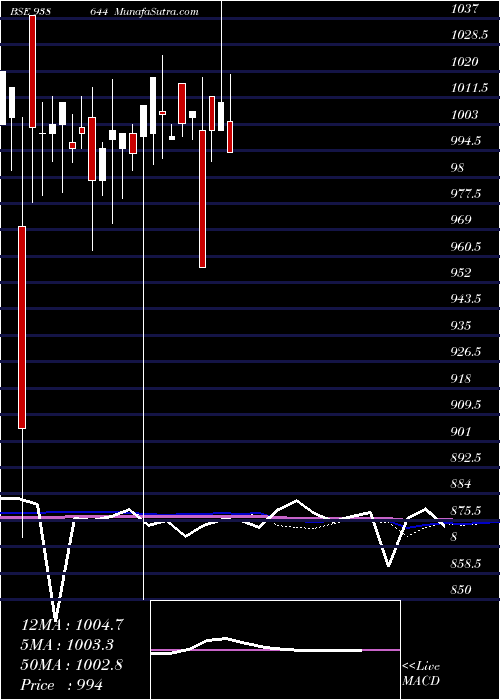The width and height of the screenshot is (500, 700).
Task: Click the 977.5 price axis label
Action: click(467, 194)
